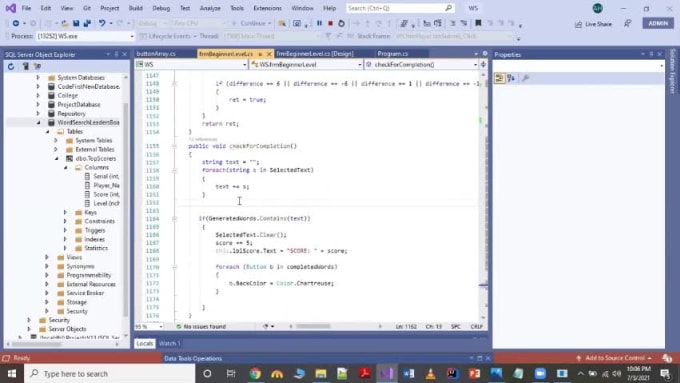Save the current file with the disk icon
The height and width of the screenshot is (383, 680).
(x=76, y=23)
